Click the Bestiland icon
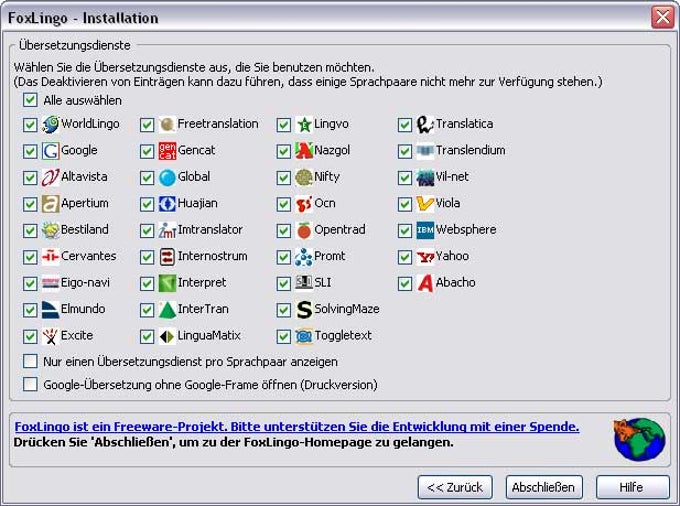Screen dimensions: 680x506 (50, 230)
